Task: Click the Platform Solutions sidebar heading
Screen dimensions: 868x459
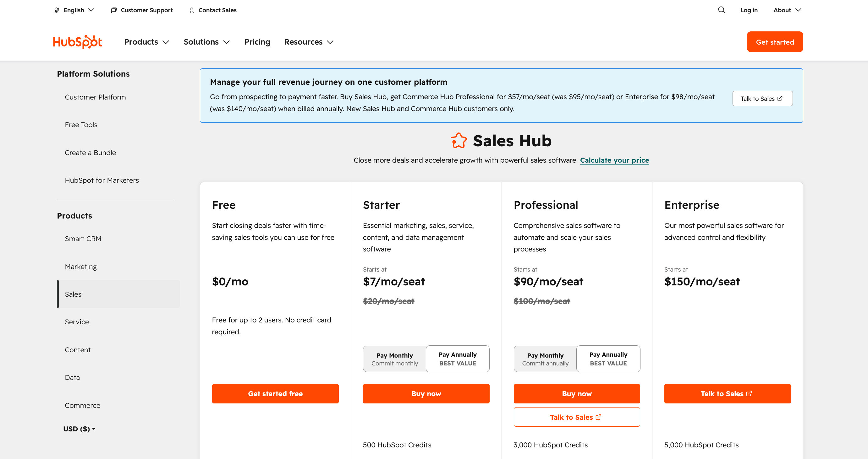Action: pyautogui.click(x=93, y=74)
